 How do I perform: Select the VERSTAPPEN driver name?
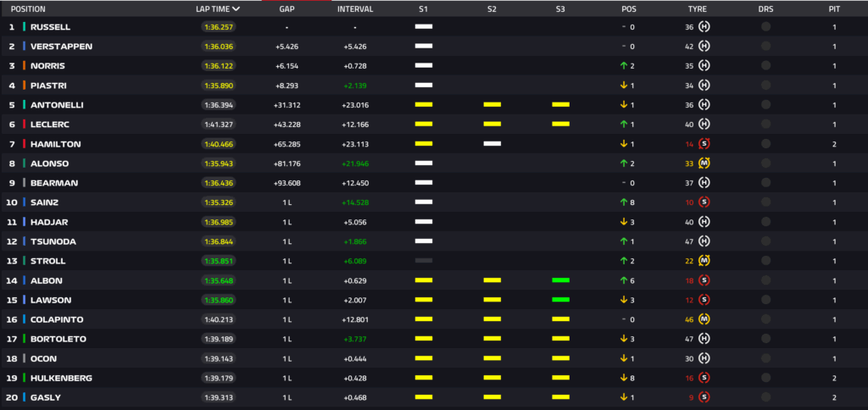pos(61,47)
